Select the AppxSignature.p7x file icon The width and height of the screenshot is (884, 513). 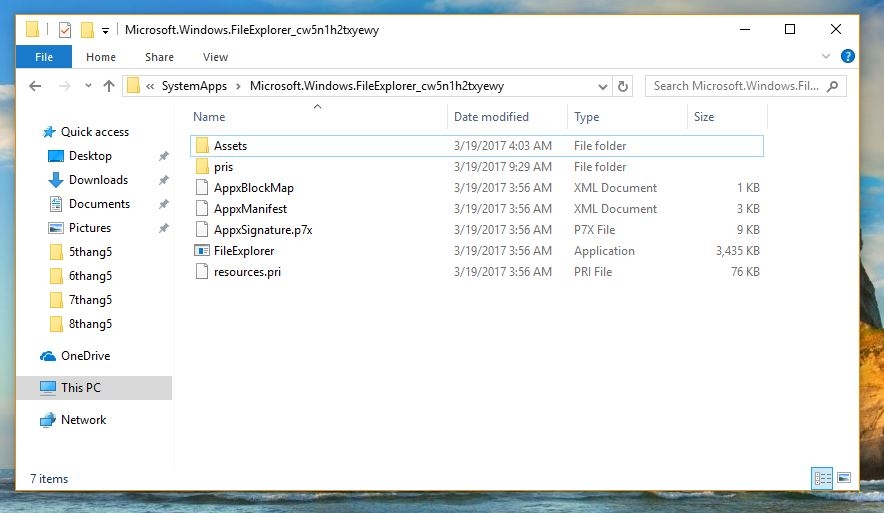202,229
